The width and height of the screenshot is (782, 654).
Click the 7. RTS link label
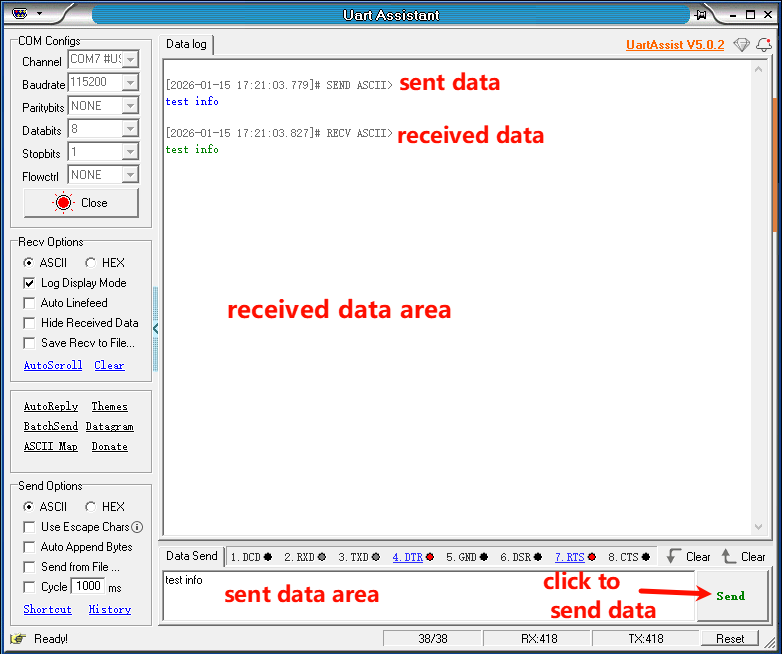click(570, 557)
